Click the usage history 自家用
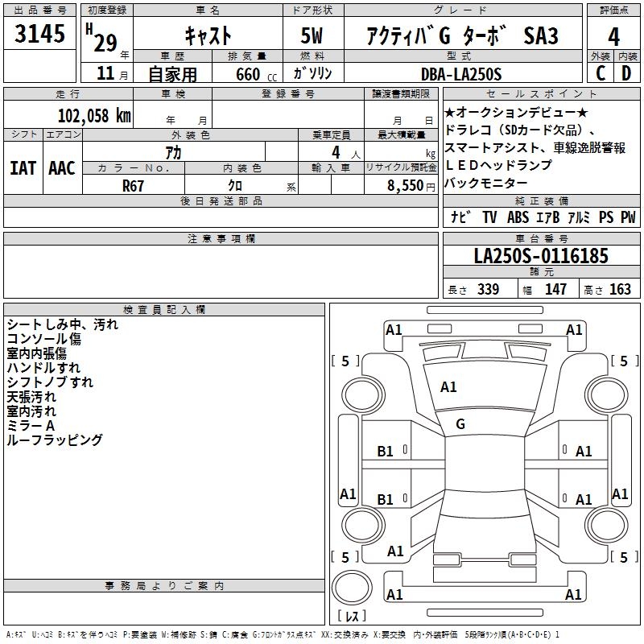This screenshot has height=644, width=644. coord(172,74)
